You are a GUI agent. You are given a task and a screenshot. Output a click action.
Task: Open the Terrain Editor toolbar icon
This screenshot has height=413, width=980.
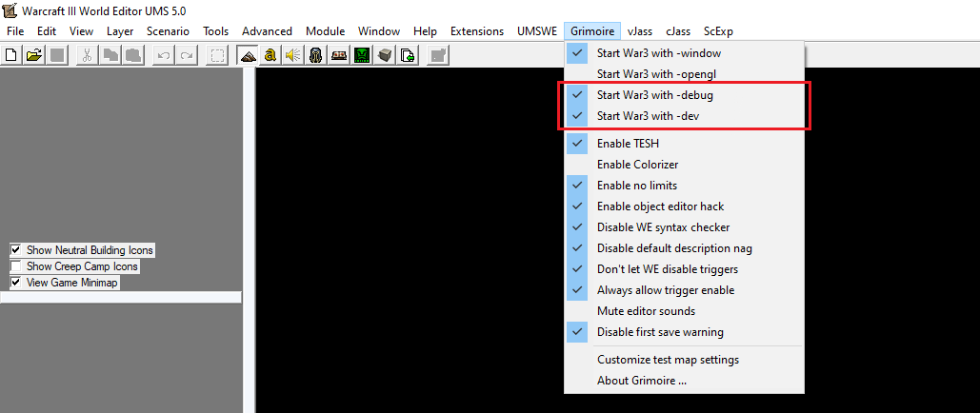click(x=249, y=55)
